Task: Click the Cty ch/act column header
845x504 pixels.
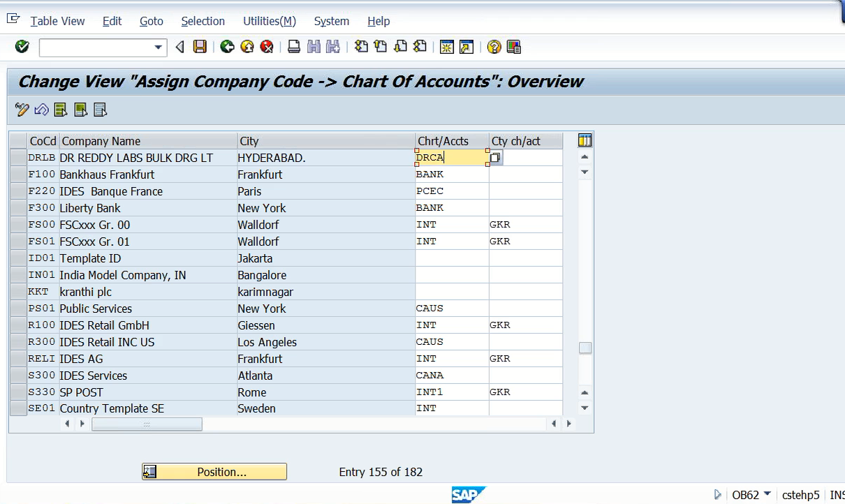Action: (x=526, y=141)
